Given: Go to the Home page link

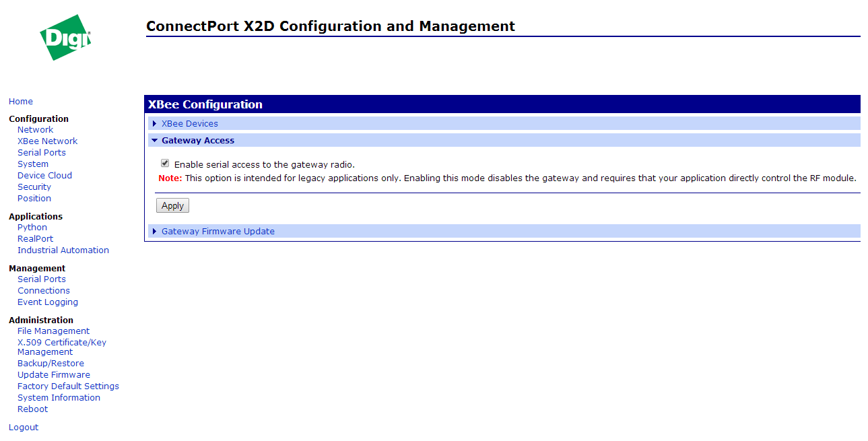Looking at the screenshot, I should 21,102.
